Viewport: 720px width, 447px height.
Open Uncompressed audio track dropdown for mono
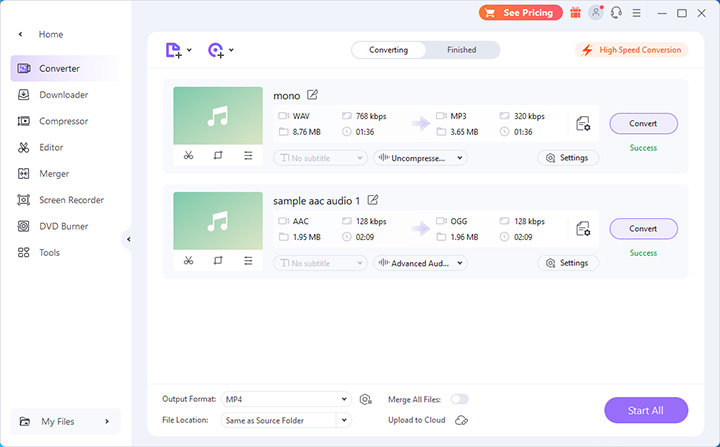point(420,158)
